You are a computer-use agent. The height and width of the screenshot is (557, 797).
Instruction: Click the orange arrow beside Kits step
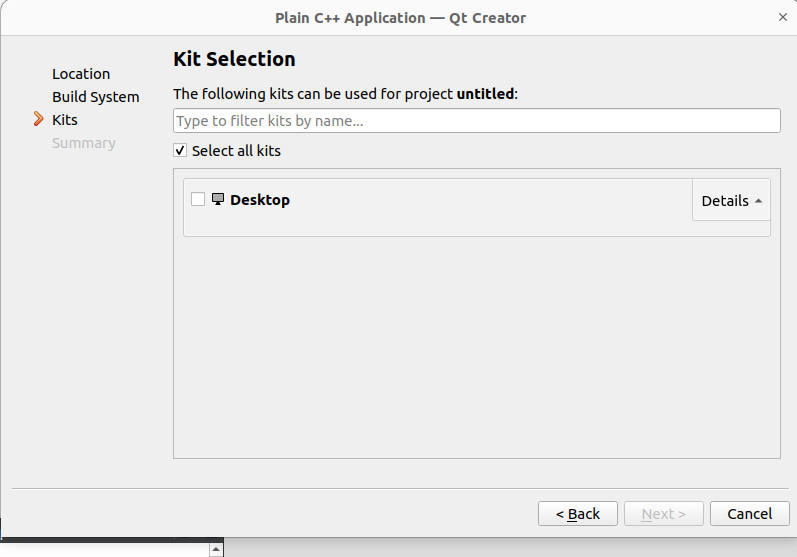pyautogui.click(x=38, y=120)
